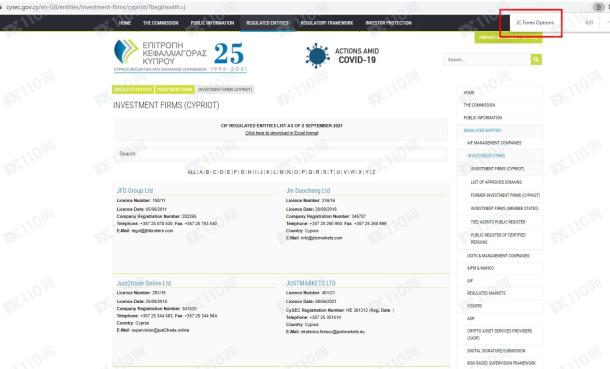This screenshot has width=610, height=369.
Task: Open PUBLIC REGISTER OF CERTIFIED PERSONS item
Action: (x=498, y=238)
